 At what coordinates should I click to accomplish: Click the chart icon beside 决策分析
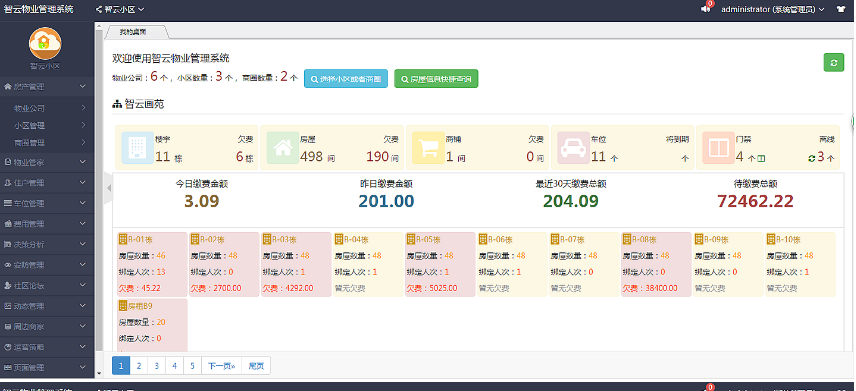click(8, 244)
